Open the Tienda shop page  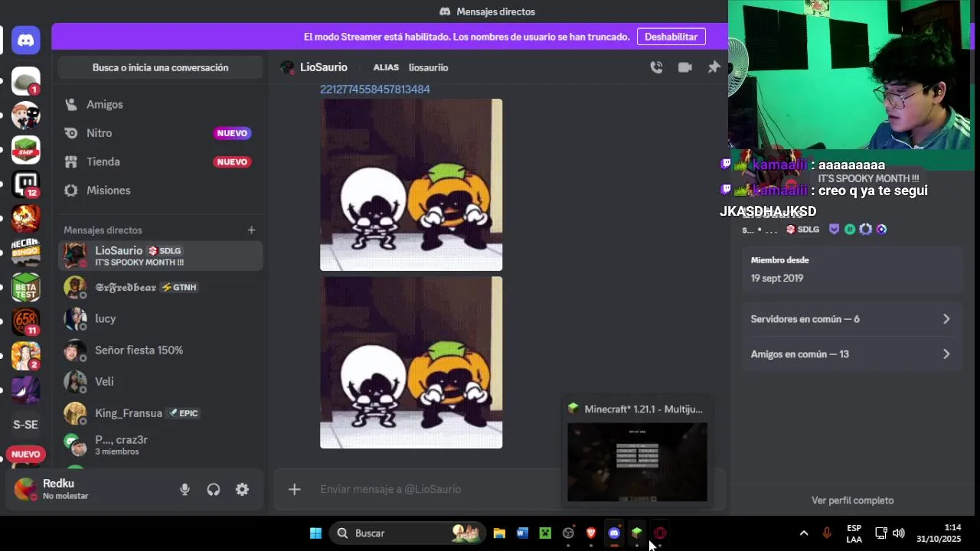[x=161, y=161]
